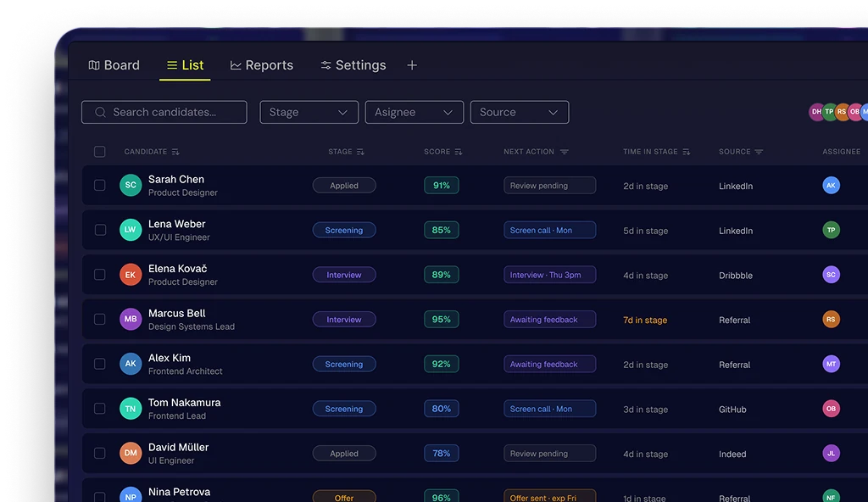Open Sarah Chen's Review pending action
The height and width of the screenshot is (502, 868).
coord(549,185)
